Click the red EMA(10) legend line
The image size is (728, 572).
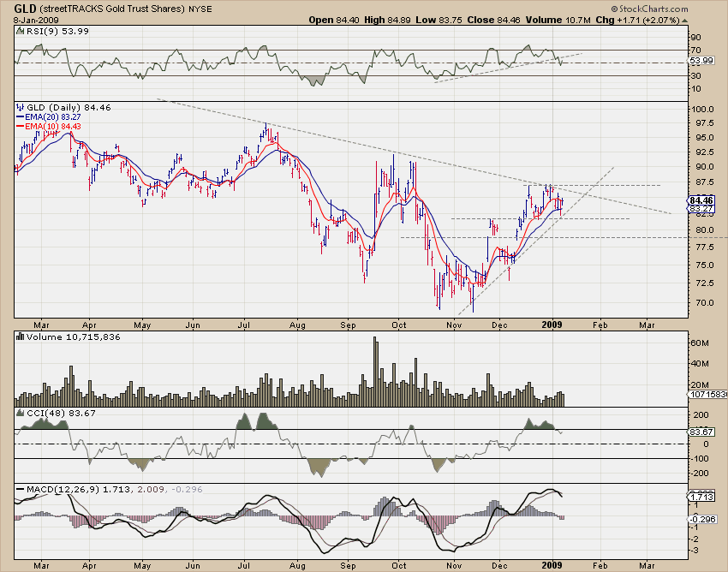coord(20,126)
